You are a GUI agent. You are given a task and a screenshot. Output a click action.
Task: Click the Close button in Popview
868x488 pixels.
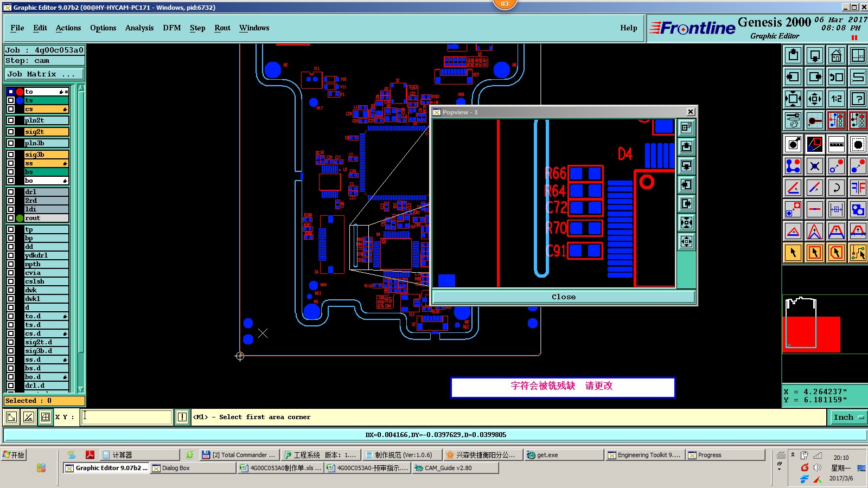coord(564,297)
